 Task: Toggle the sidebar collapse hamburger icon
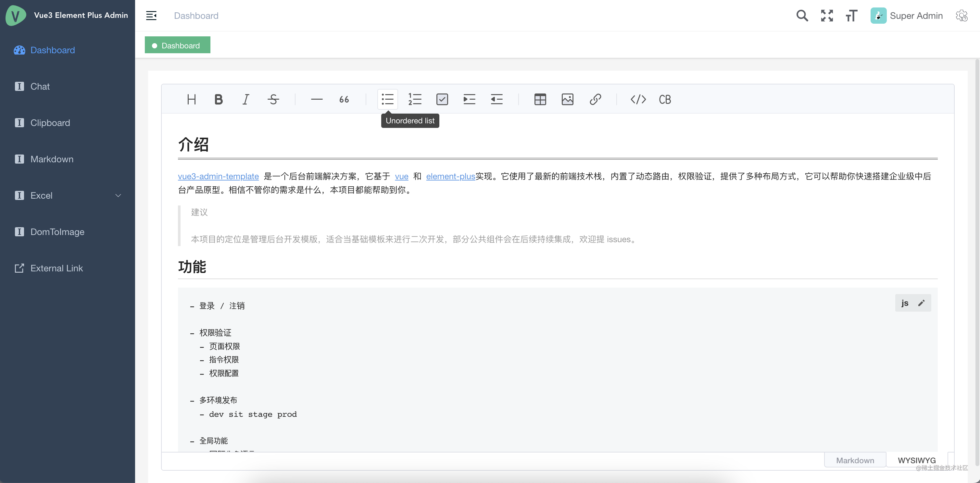[151, 16]
